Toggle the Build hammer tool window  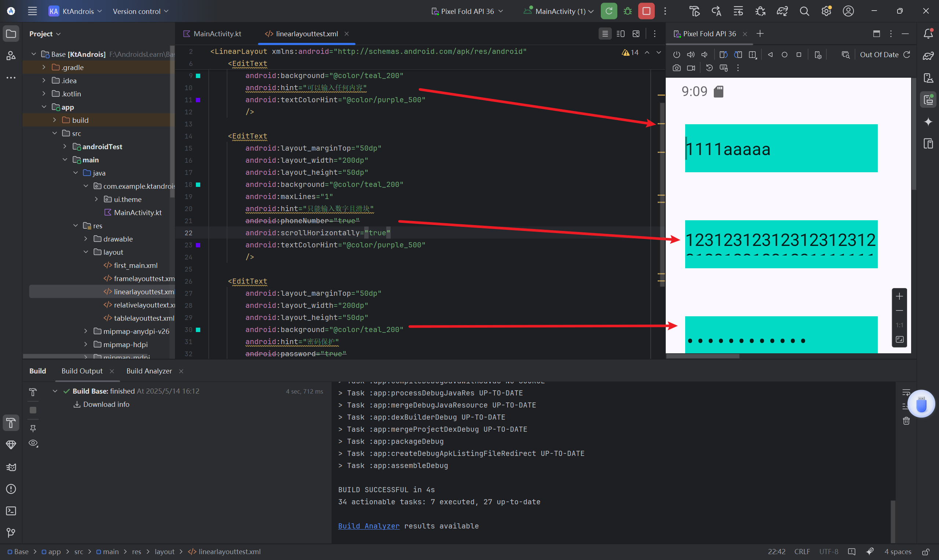coord(11,423)
